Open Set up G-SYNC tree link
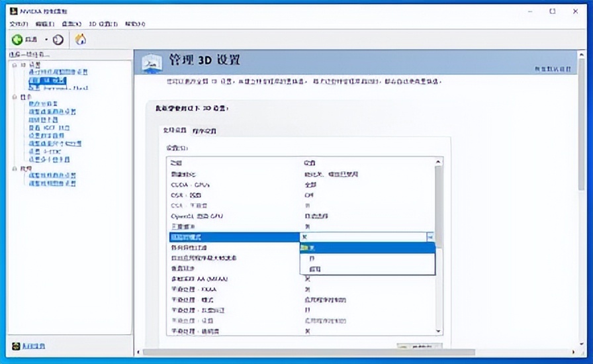The image size is (593, 364). pos(44,152)
